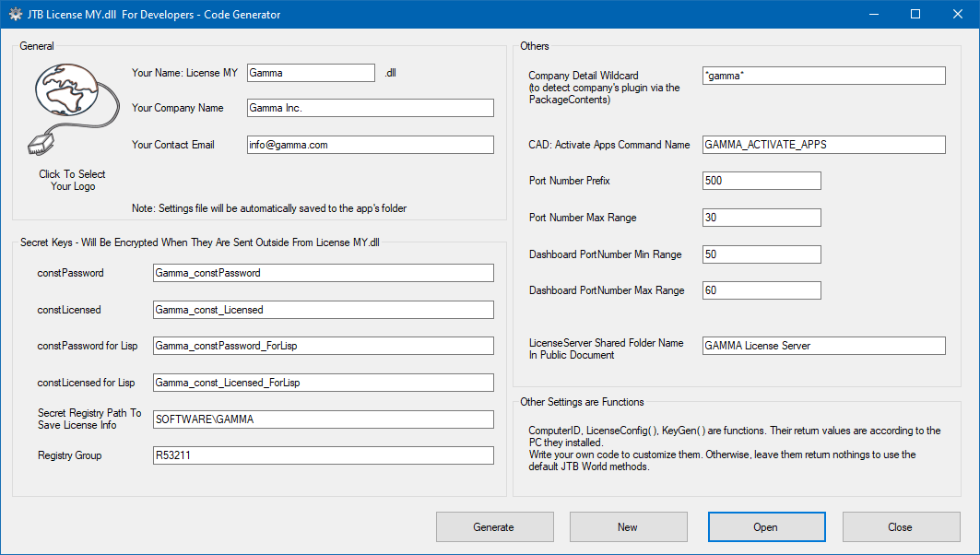This screenshot has width=980, height=555.
Task: Click the 'Click To Select Your Logo' caption
Action: pos(73,180)
